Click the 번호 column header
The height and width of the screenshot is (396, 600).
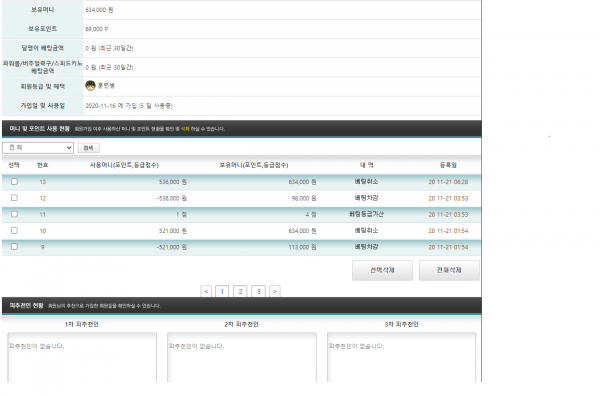pyautogui.click(x=42, y=165)
